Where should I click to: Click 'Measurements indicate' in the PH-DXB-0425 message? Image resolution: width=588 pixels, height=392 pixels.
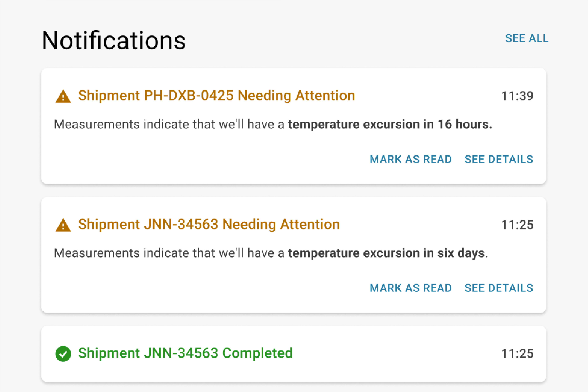(x=97, y=124)
